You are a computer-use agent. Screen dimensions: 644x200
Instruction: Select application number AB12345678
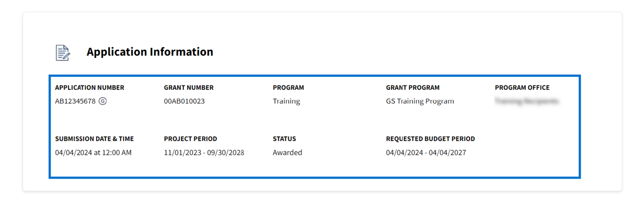(75, 101)
